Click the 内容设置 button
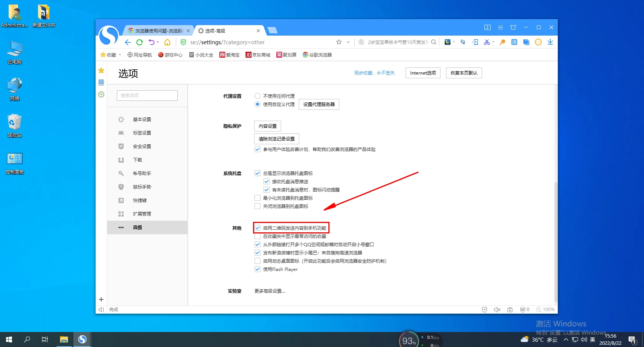Viewport: 644px width, 347px height. click(268, 126)
